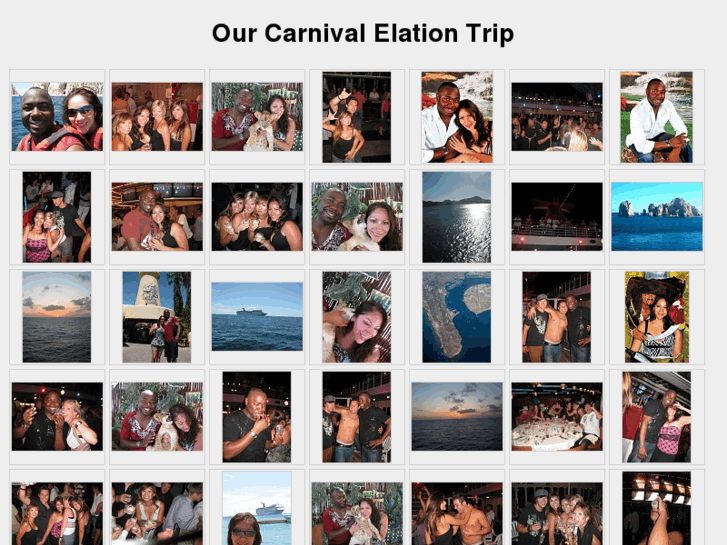View the couple standing by the lighthouse monument
The height and width of the screenshot is (545, 727).
[x=157, y=317]
